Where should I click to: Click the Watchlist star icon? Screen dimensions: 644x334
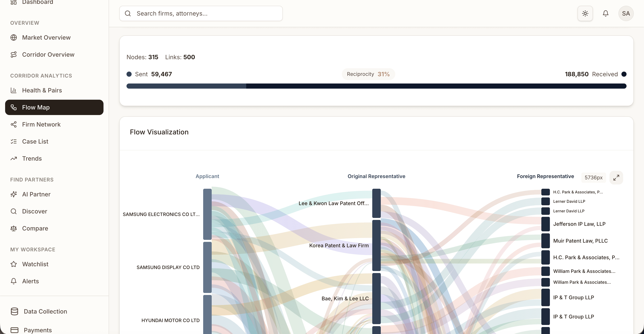14,264
